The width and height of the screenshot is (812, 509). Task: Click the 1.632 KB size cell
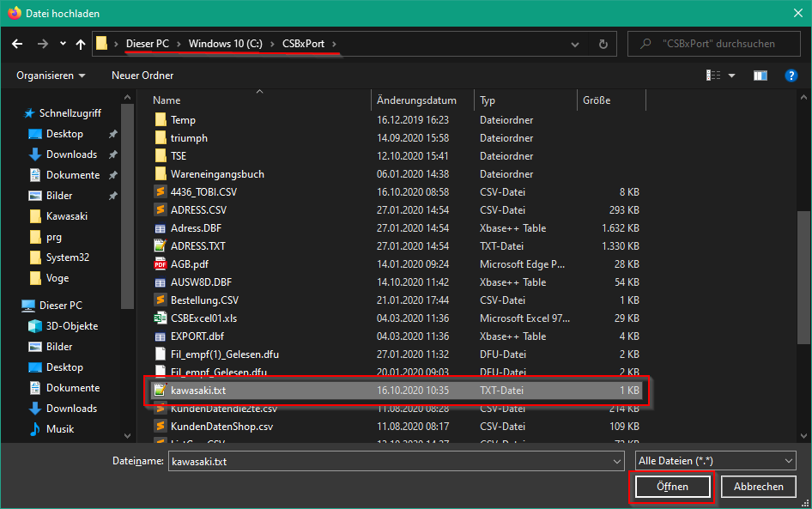620,228
